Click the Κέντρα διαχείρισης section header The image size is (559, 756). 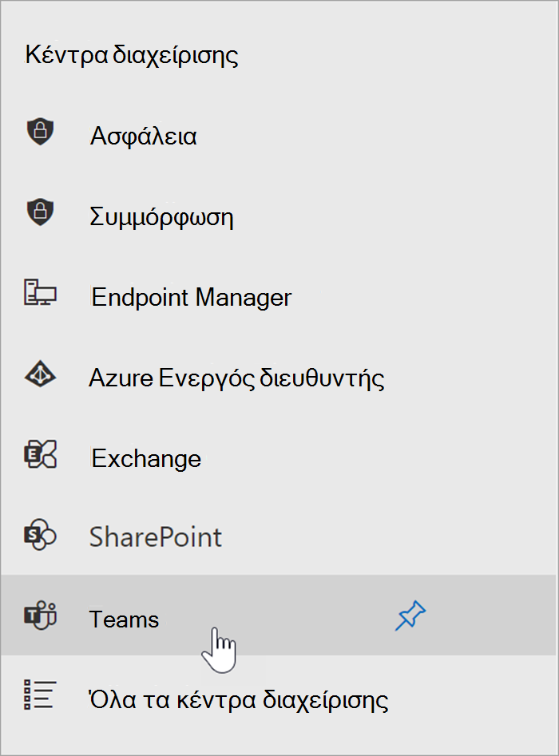coord(132,55)
